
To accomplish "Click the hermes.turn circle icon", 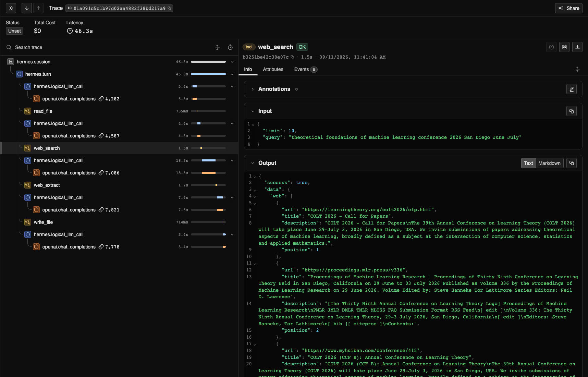I will [x=19, y=74].
